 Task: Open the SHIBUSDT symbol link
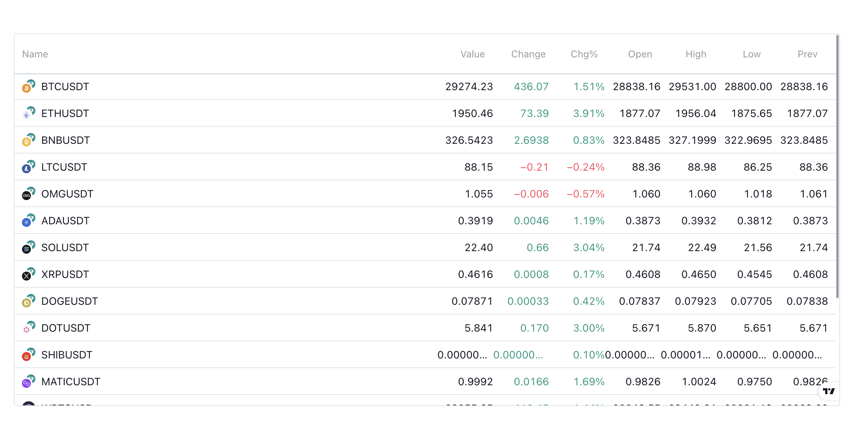(67, 355)
